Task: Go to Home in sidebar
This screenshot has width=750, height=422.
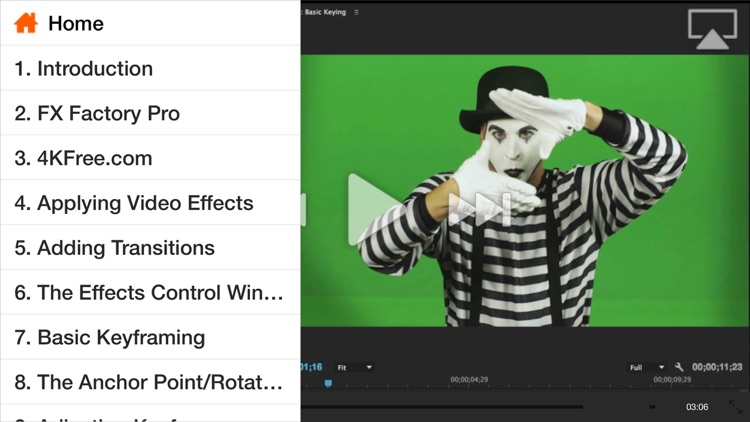Action: (150, 23)
